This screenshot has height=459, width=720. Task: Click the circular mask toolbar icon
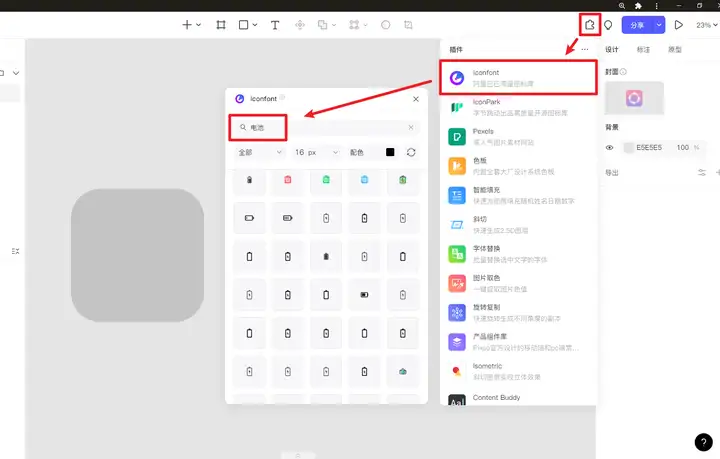pos(386,25)
